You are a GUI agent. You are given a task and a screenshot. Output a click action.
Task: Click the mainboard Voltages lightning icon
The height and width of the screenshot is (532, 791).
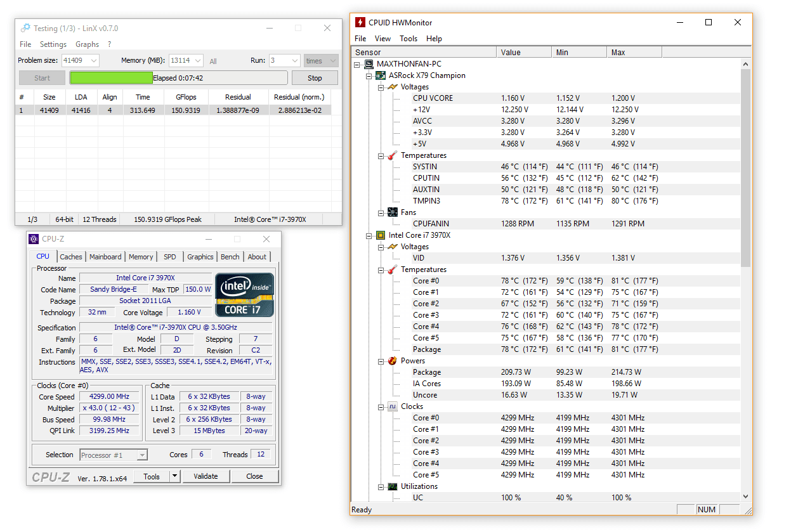pos(393,87)
